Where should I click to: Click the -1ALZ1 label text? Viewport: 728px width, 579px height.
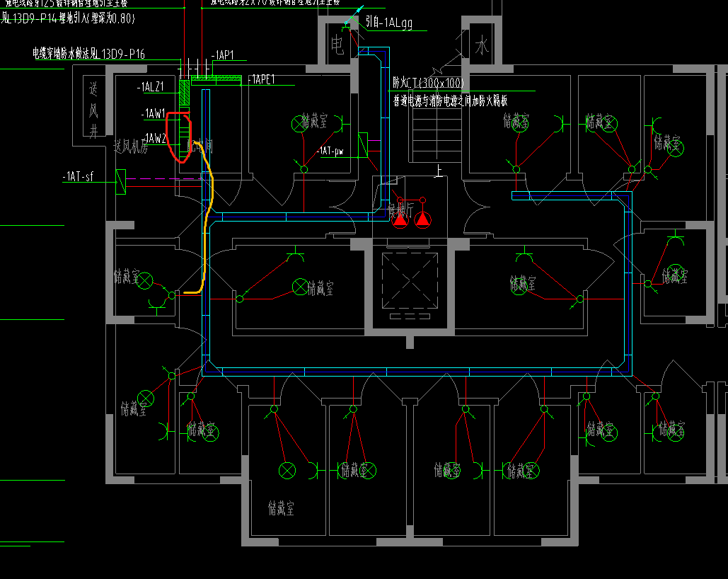click(x=151, y=87)
